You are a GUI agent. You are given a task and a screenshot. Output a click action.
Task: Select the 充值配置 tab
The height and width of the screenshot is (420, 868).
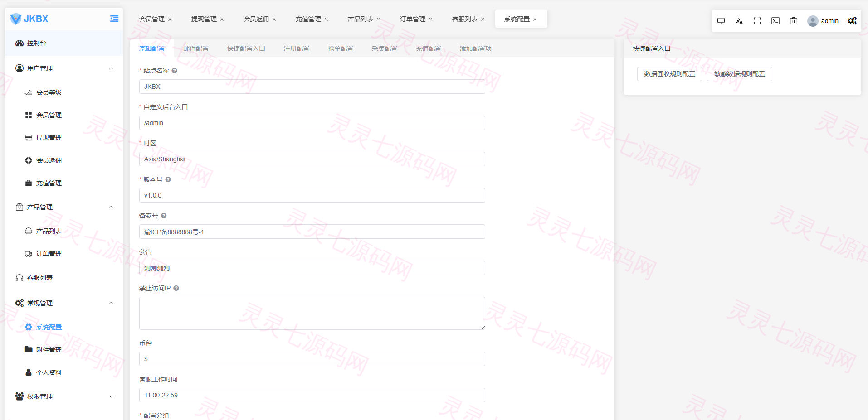429,48
